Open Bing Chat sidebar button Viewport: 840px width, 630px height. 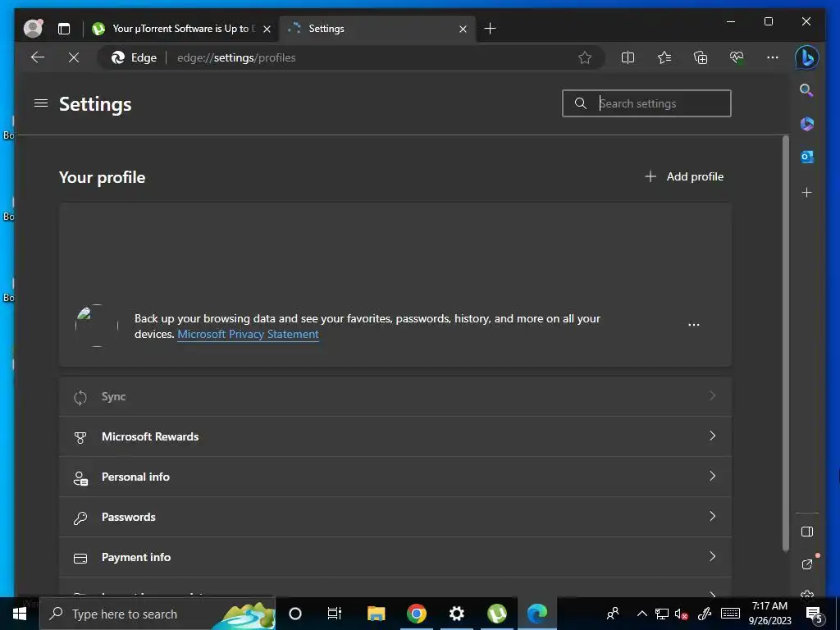807,57
